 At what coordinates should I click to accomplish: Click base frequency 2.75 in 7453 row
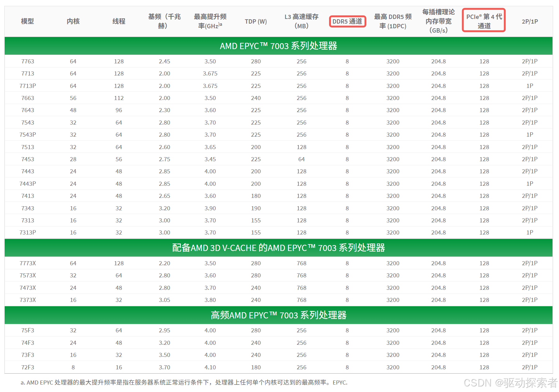tap(164, 159)
